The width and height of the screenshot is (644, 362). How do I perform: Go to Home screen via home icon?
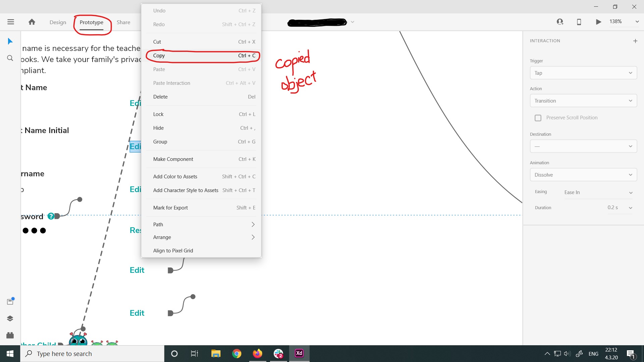pos(32,22)
